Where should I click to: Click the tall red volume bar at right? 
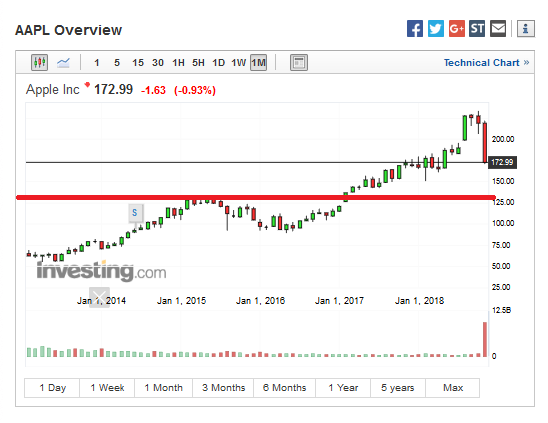[x=485, y=339]
